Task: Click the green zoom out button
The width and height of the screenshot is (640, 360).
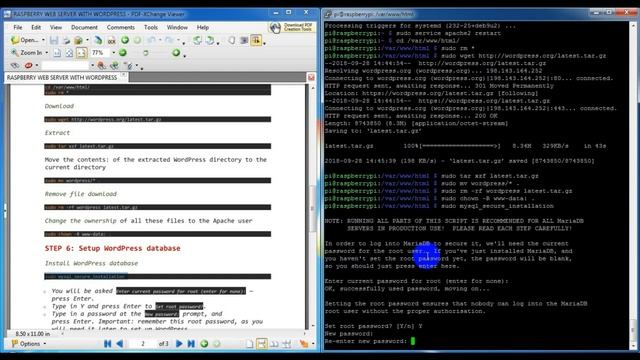Action: coord(122,53)
